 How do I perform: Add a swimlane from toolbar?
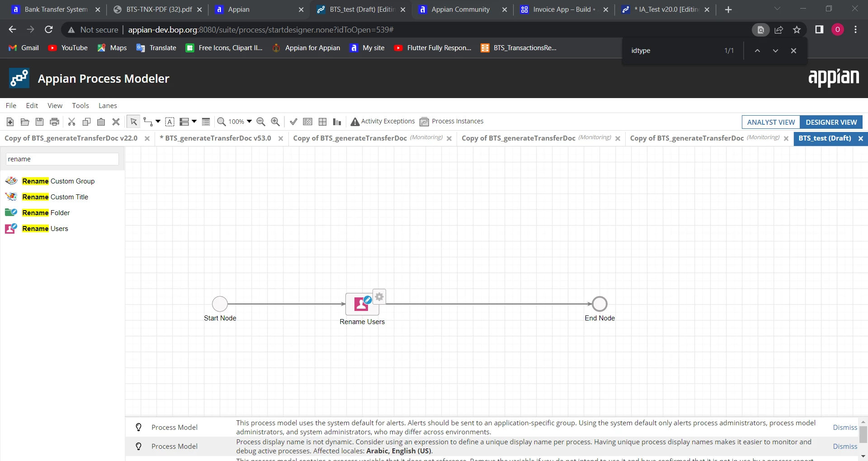(184, 122)
